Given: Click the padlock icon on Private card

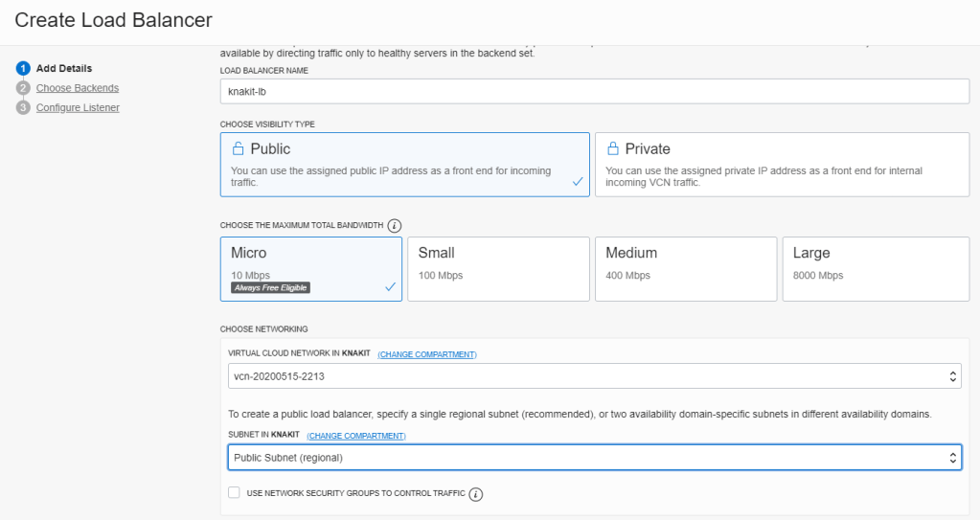Looking at the screenshot, I should tap(612, 149).
